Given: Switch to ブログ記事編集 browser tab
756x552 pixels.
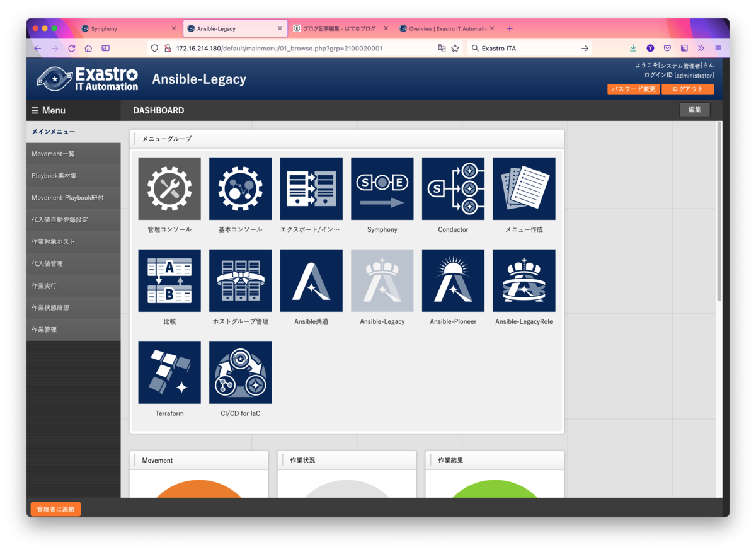Looking at the screenshot, I should click(x=341, y=28).
